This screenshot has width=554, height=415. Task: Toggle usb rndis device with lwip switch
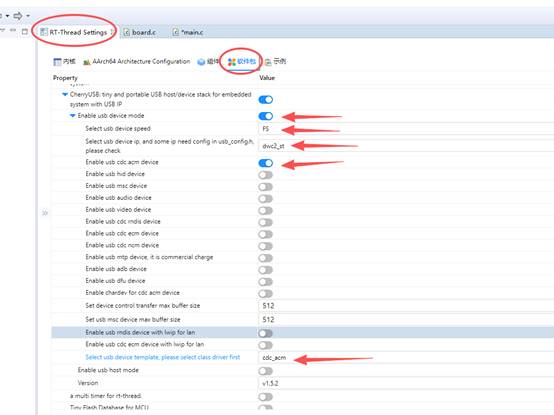coord(266,333)
